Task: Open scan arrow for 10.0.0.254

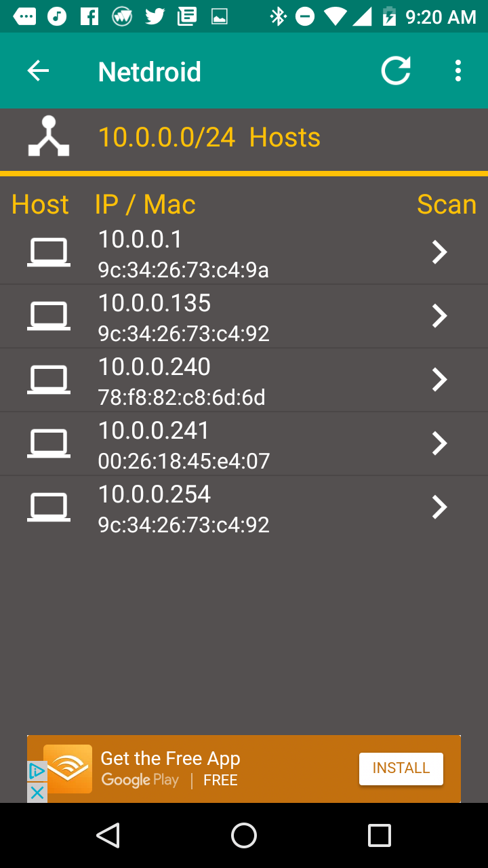Action: pos(440,507)
